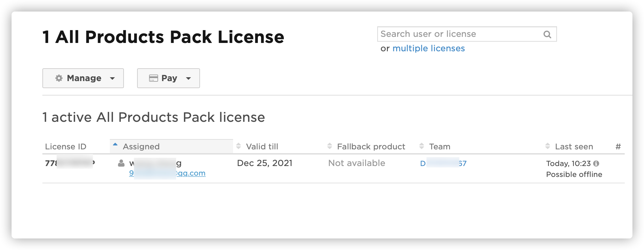Click the gear icon on Manage
This screenshot has height=250, width=644.
coord(59,78)
